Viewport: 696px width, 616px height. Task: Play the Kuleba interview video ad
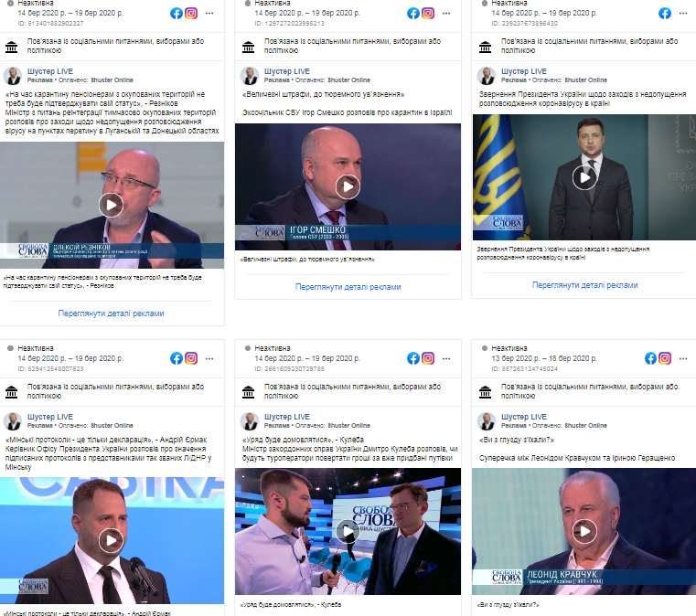[x=348, y=531]
